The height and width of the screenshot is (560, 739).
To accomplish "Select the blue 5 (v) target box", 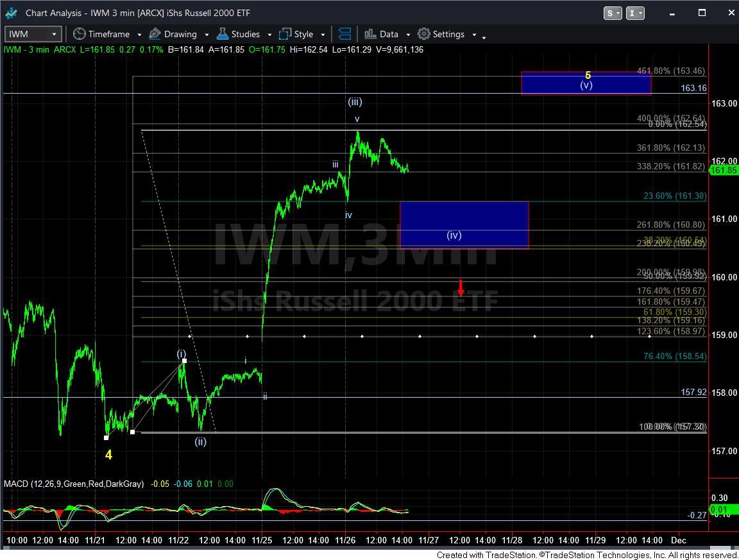I will tap(586, 83).
